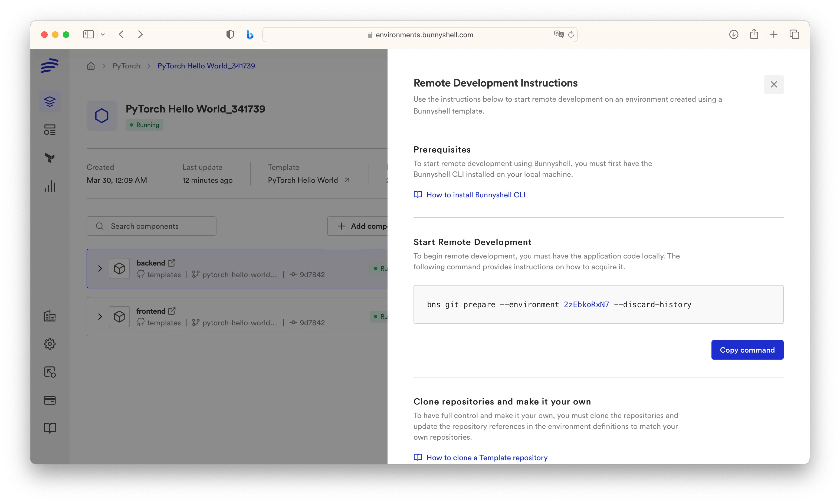Open the Environments stack icon in sidebar
The width and height of the screenshot is (840, 504).
click(x=50, y=102)
